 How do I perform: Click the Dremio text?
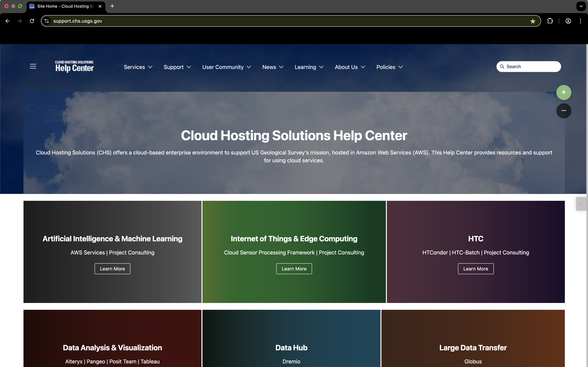click(291, 361)
